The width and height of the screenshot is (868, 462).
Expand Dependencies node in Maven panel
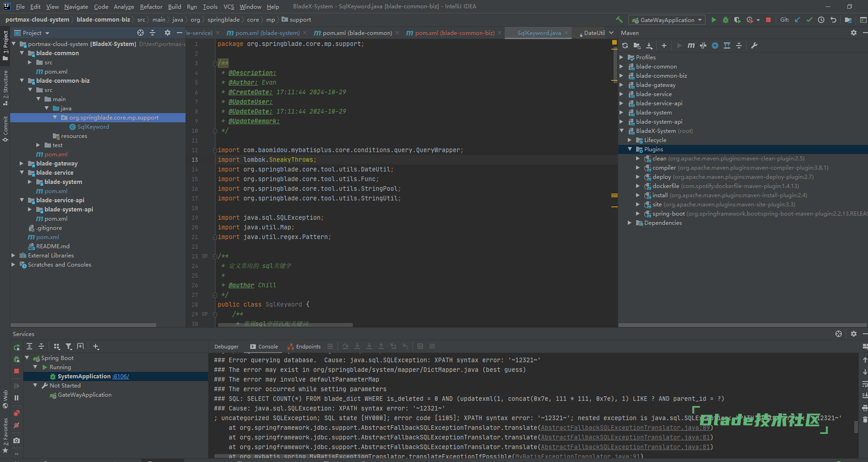click(x=630, y=222)
